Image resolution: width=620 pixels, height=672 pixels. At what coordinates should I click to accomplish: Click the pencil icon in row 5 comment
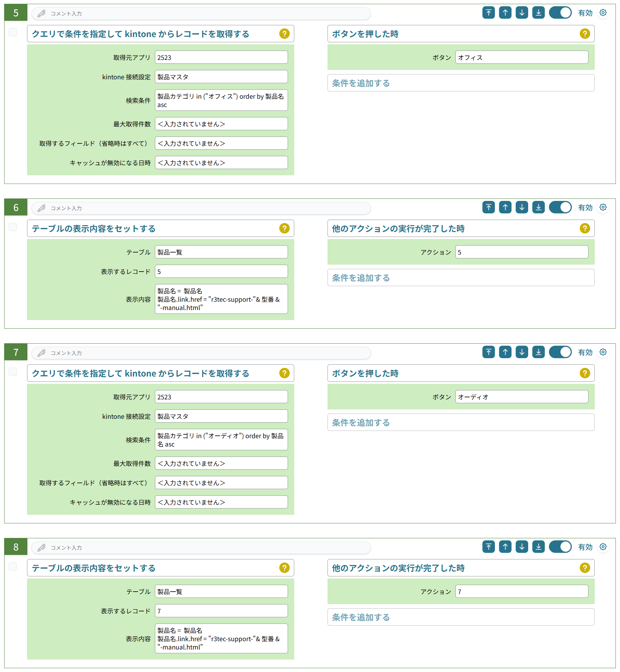tap(42, 14)
